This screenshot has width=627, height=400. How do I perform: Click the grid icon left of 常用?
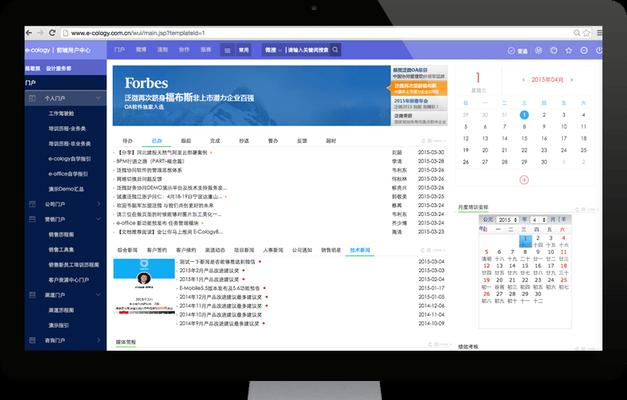(228, 50)
